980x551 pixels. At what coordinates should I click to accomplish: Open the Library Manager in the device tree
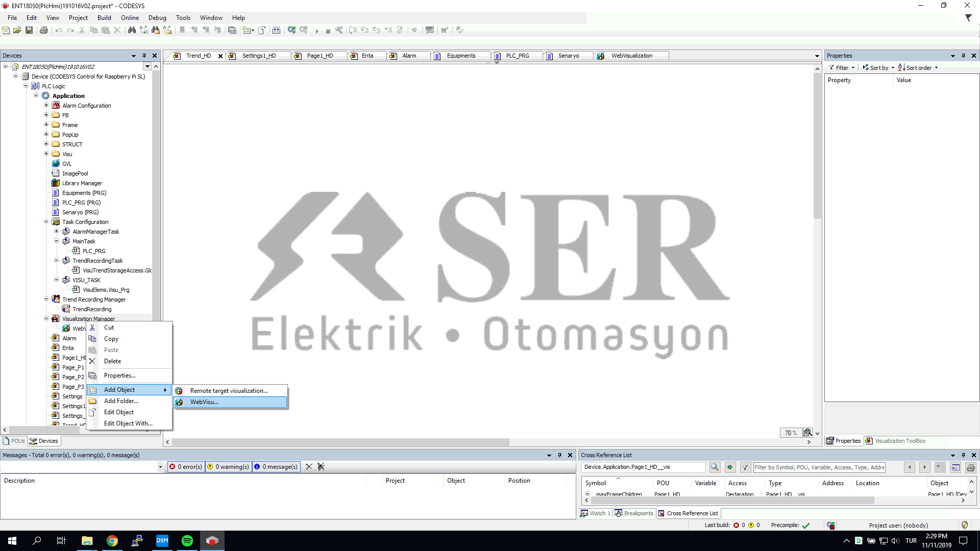tap(82, 183)
